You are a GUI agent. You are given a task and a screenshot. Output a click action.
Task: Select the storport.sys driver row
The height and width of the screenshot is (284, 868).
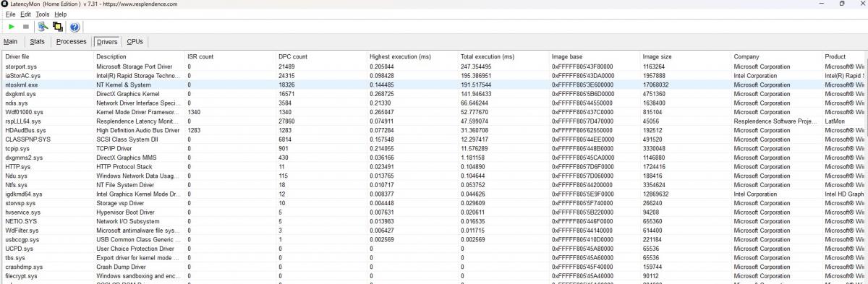[x=434, y=66]
